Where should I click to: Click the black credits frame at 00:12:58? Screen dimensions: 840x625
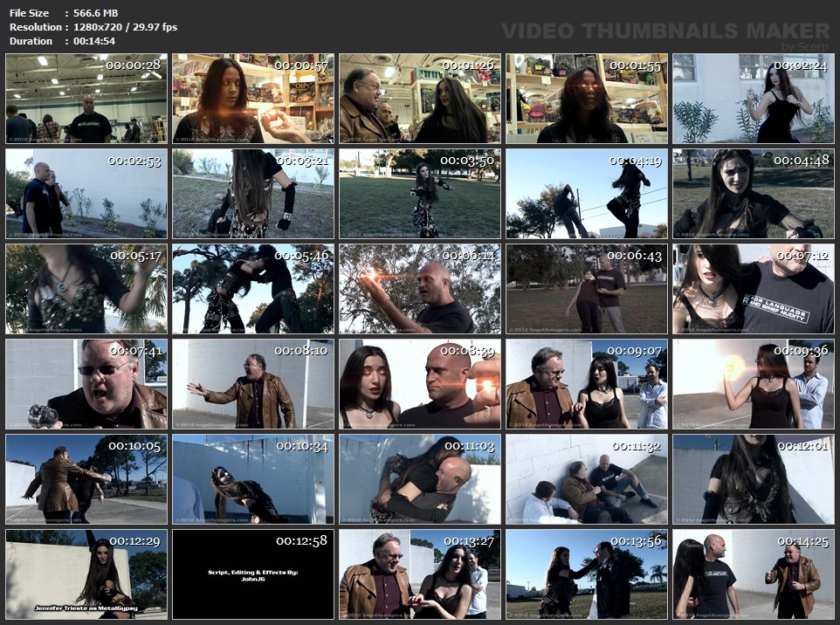coord(253,574)
